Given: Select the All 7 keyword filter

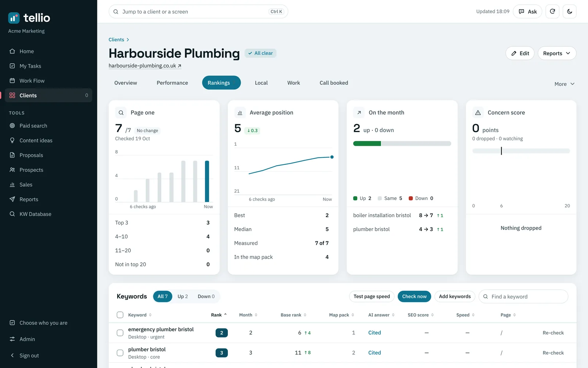Looking at the screenshot, I should (162, 296).
